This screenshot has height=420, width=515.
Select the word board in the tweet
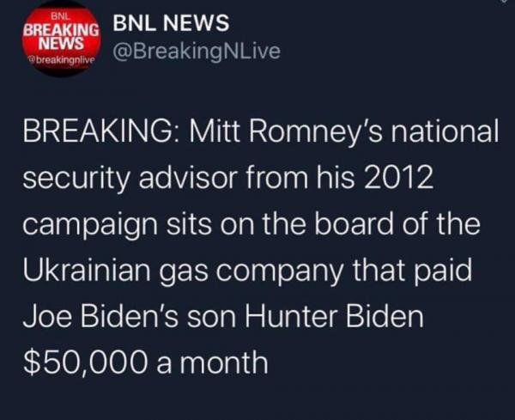click(354, 224)
